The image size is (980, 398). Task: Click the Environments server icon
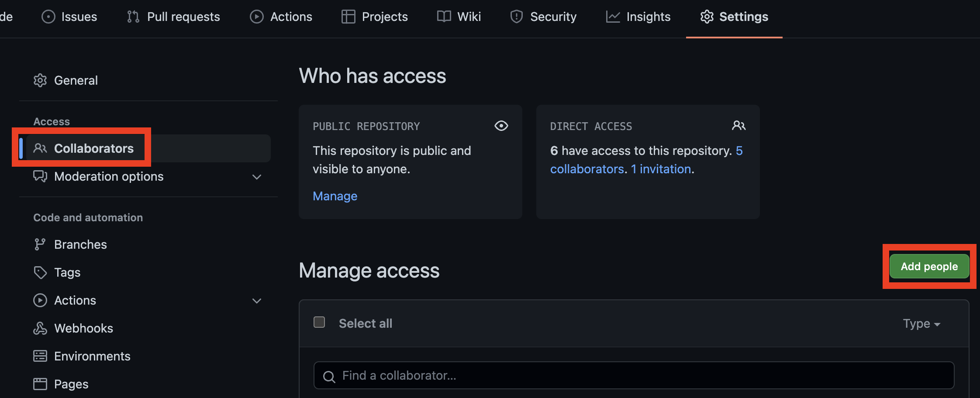[x=40, y=356]
